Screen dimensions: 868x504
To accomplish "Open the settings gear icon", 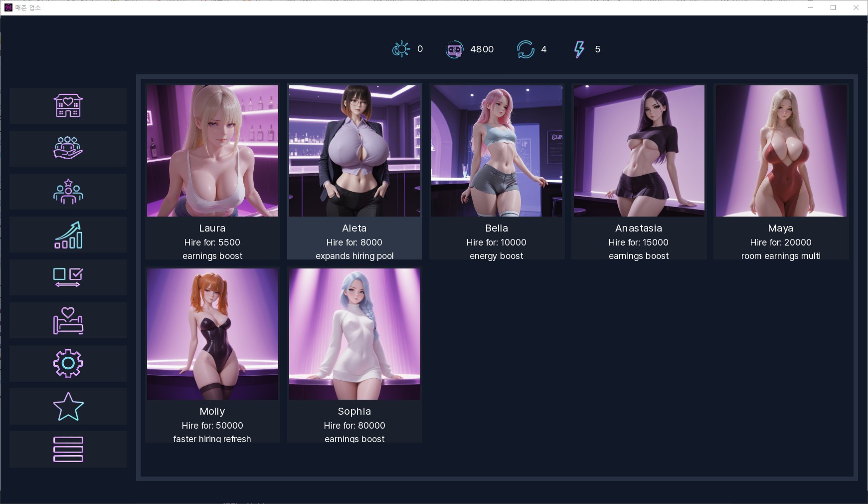I will pos(68,363).
